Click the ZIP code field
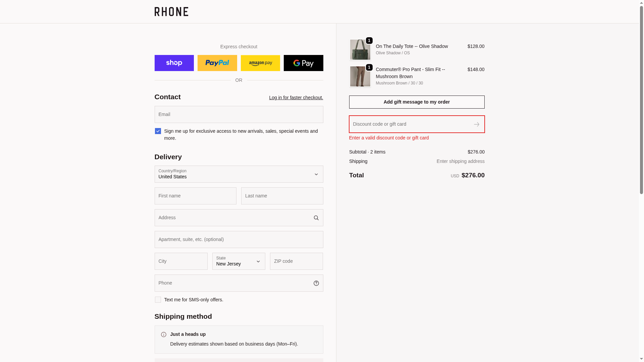The width and height of the screenshot is (644, 362). point(296,261)
